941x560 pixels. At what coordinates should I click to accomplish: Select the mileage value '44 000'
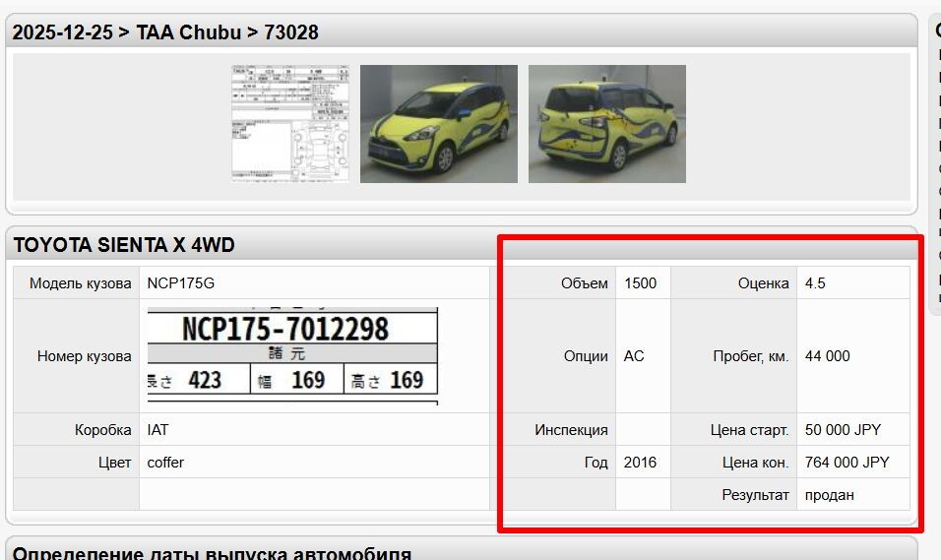click(x=828, y=356)
